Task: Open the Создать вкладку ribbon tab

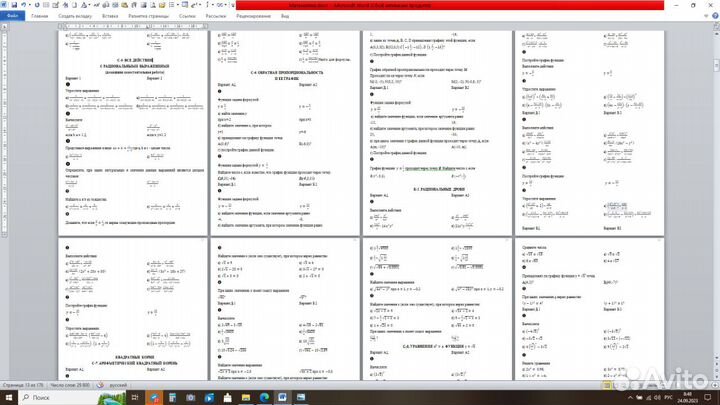Action: click(x=75, y=16)
